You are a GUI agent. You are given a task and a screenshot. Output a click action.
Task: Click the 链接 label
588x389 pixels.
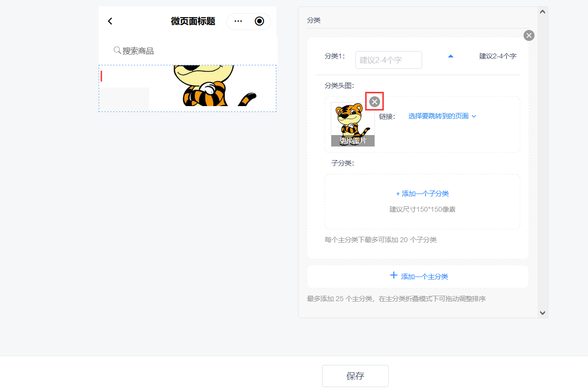click(x=387, y=117)
